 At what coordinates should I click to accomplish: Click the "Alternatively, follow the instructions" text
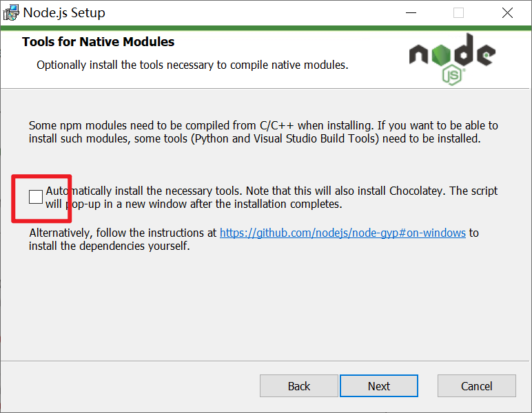coord(123,233)
